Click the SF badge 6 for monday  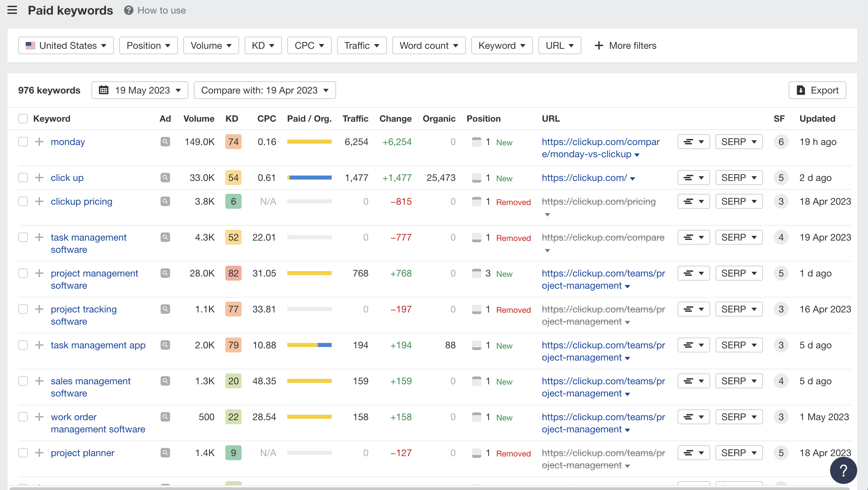click(781, 142)
